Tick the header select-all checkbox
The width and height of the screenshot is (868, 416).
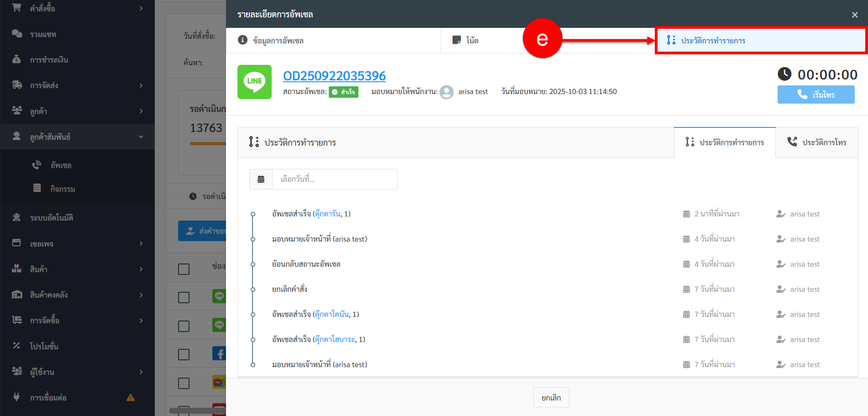coord(184,269)
